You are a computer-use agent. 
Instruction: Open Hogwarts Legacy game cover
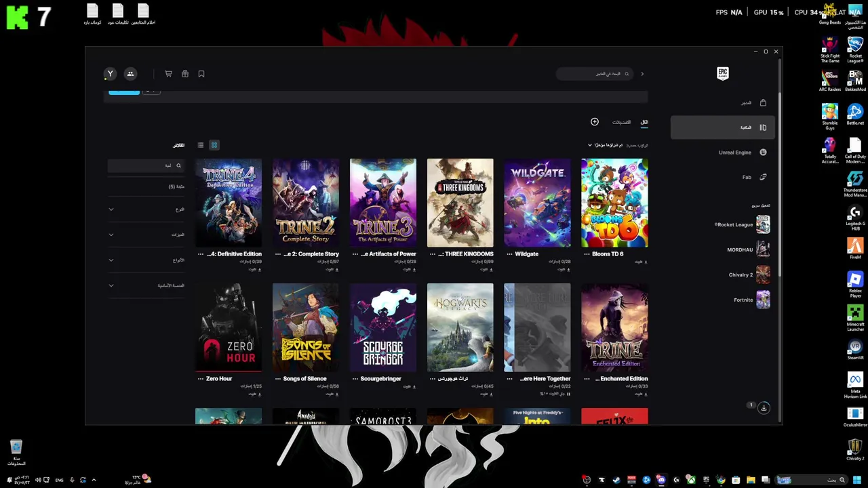click(460, 327)
